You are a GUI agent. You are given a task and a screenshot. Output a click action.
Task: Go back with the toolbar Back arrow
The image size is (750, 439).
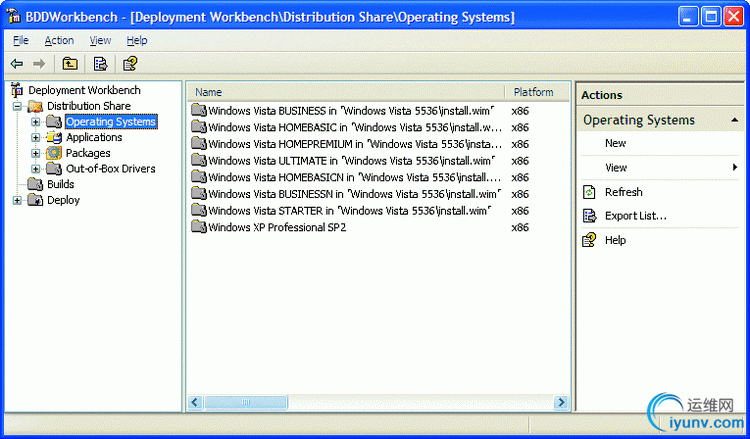17,64
